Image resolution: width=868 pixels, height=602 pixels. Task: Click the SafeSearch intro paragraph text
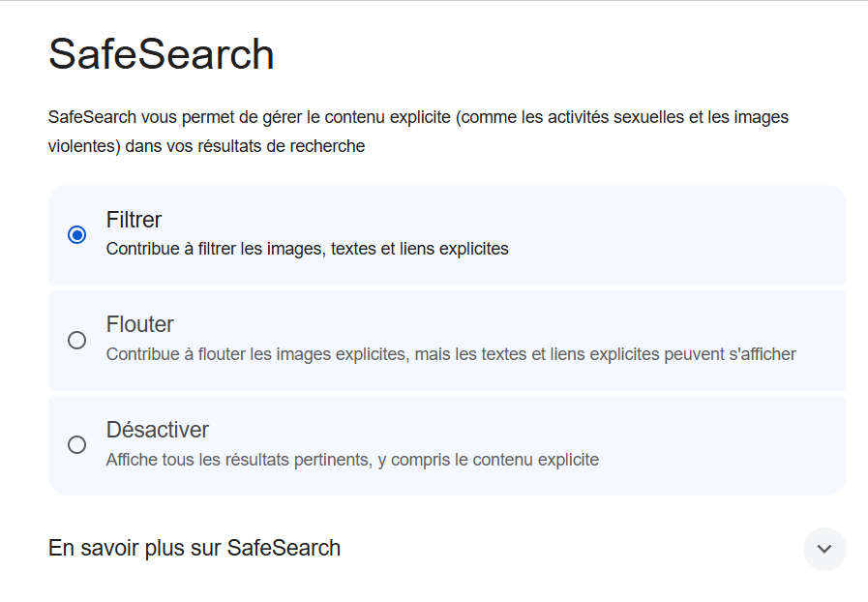[x=419, y=131]
